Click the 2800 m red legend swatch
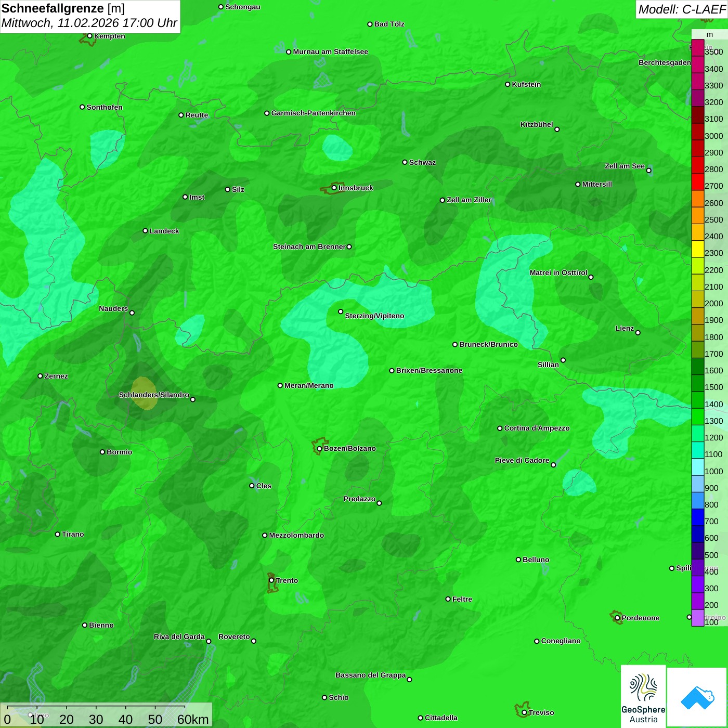Viewport: 728px width, 728px height. pyautogui.click(x=697, y=165)
